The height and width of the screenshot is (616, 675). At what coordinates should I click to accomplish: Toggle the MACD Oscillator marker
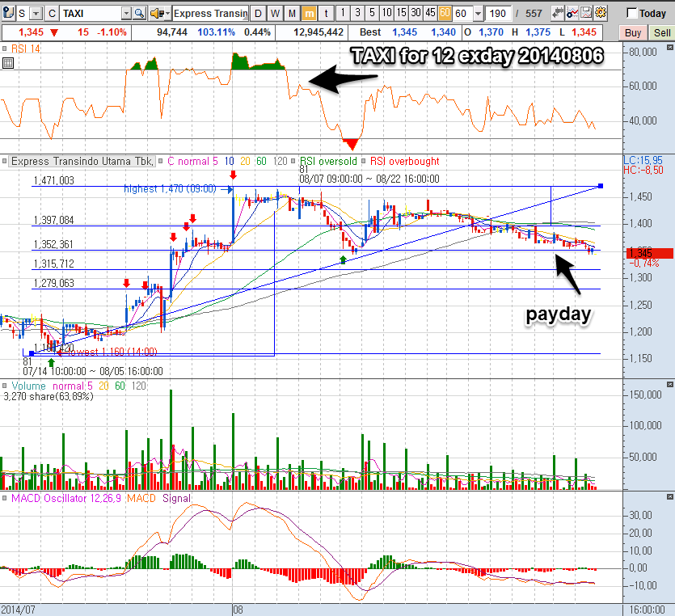point(4,498)
